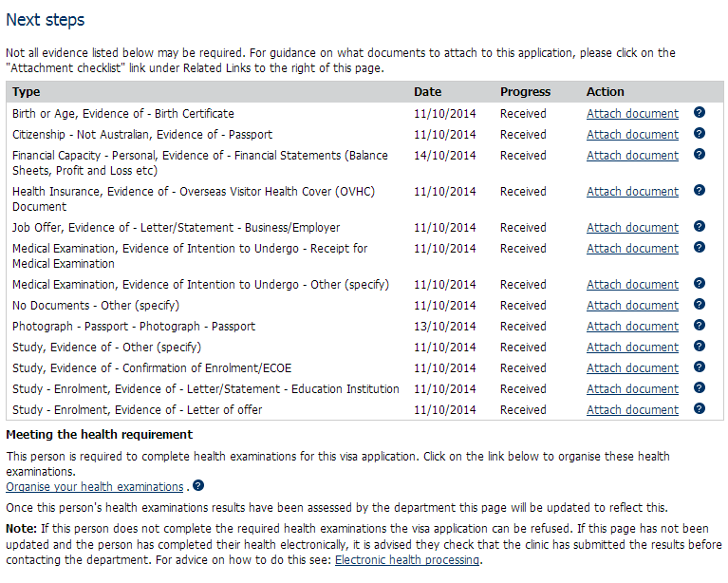This screenshot has height=583, width=728.
Task: Click help icon for Passport Photograph row
Action: [x=700, y=326]
